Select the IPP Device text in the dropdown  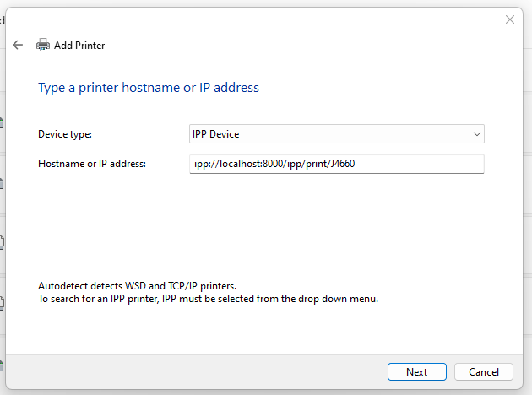coord(216,134)
